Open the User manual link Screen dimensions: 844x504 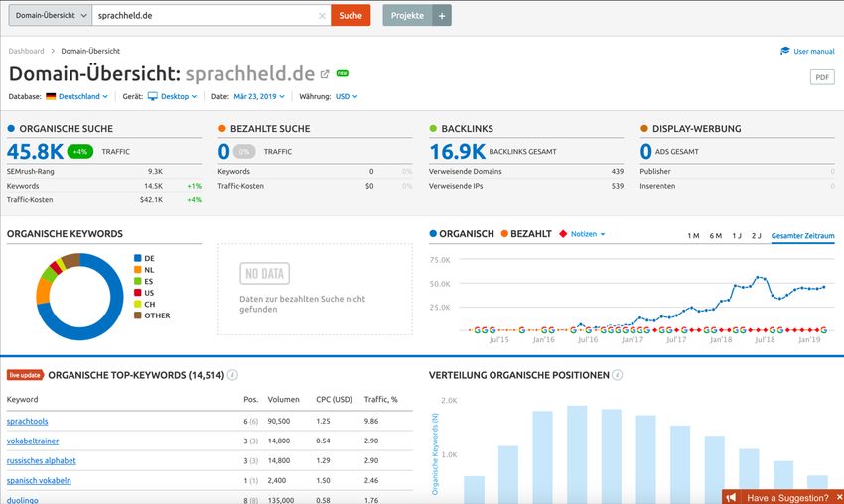[x=814, y=52]
